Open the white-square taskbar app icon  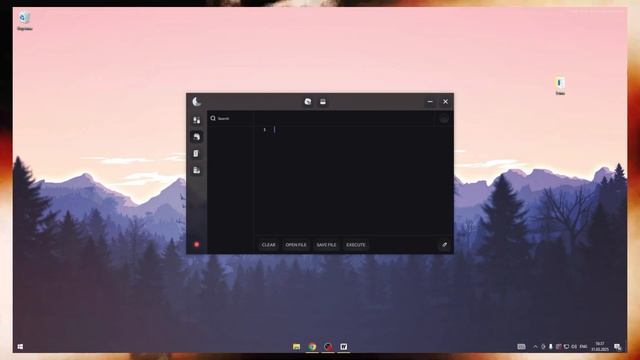pyautogui.click(x=344, y=347)
